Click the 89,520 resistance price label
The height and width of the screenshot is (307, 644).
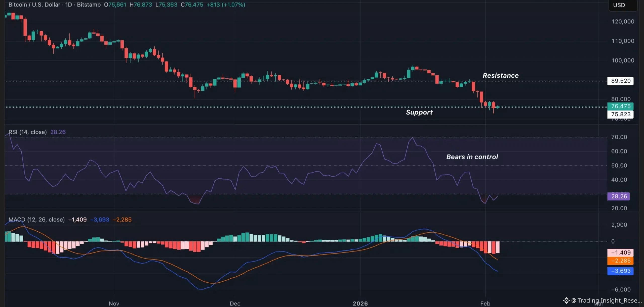pyautogui.click(x=621, y=81)
